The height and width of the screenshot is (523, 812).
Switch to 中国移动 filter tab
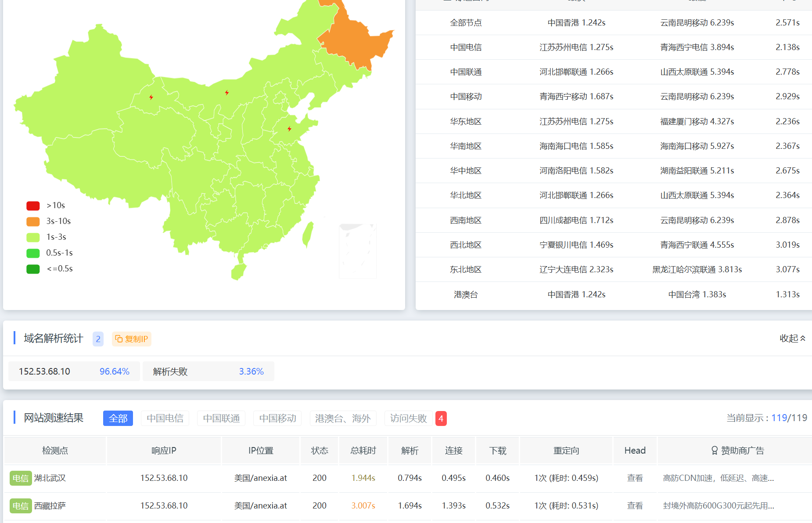coord(277,418)
